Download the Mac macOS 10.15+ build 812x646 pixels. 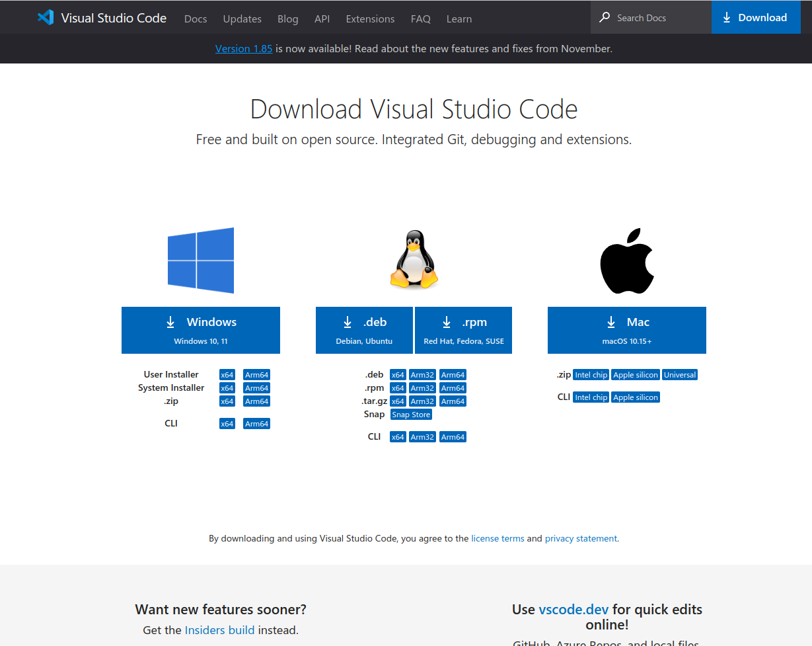click(627, 330)
